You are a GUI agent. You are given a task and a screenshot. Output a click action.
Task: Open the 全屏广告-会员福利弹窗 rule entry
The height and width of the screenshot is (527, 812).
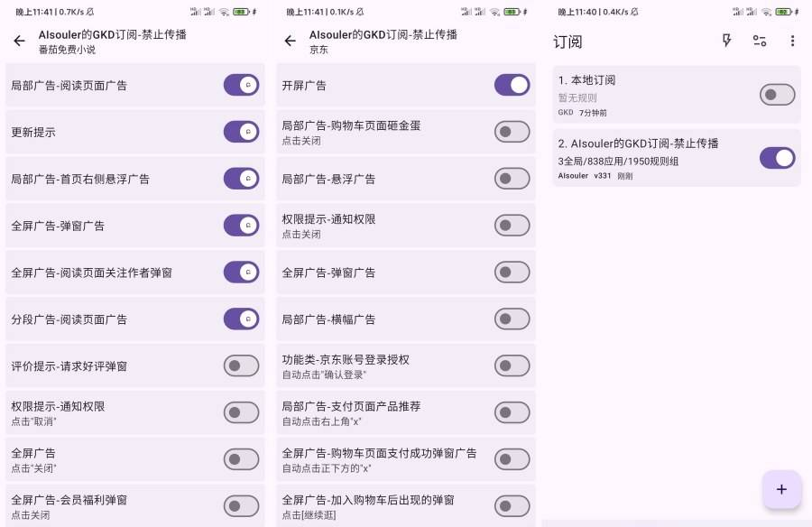pyautogui.click(x=108, y=506)
